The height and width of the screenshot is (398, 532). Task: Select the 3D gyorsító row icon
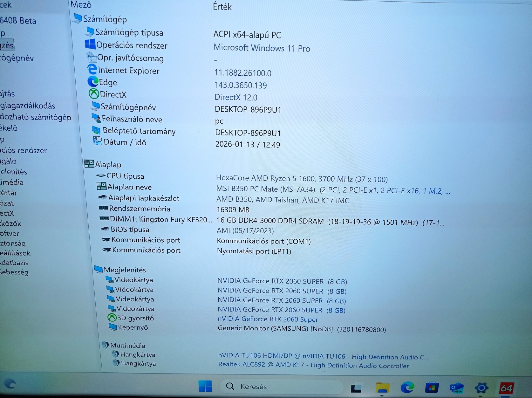point(112,318)
